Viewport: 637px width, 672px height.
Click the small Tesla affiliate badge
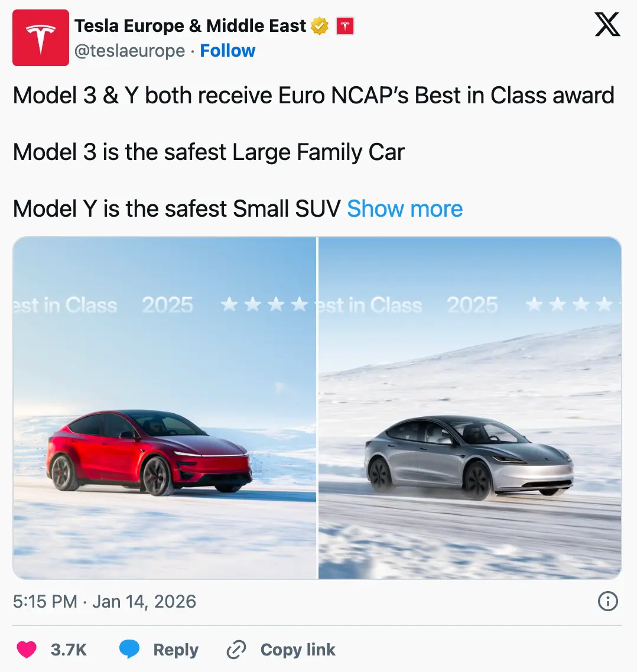pyautogui.click(x=344, y=26)
